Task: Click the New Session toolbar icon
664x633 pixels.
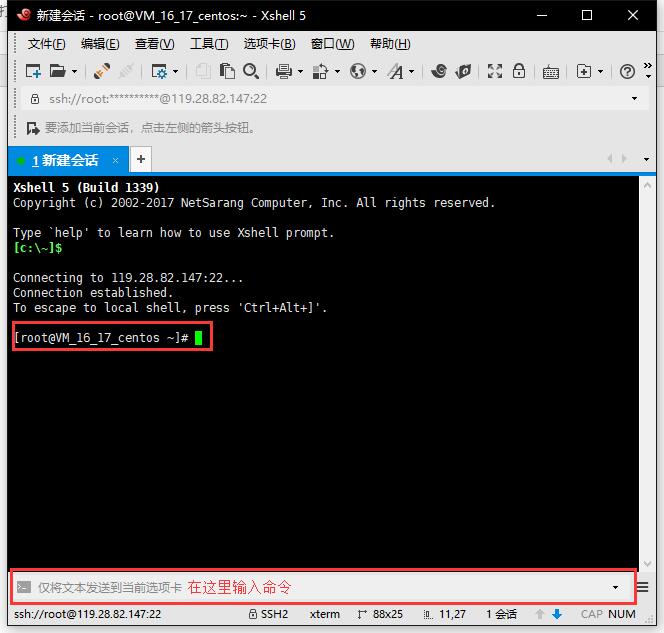Action: 33,71
